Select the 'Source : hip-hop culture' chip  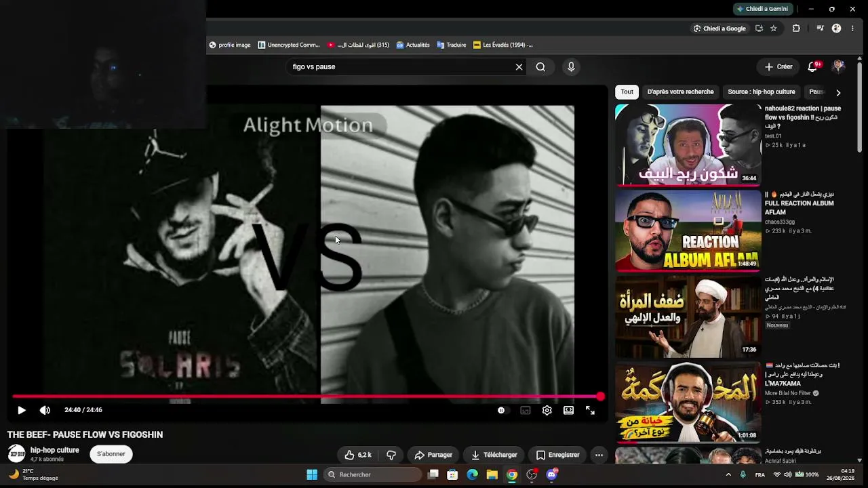pos(762,92)
